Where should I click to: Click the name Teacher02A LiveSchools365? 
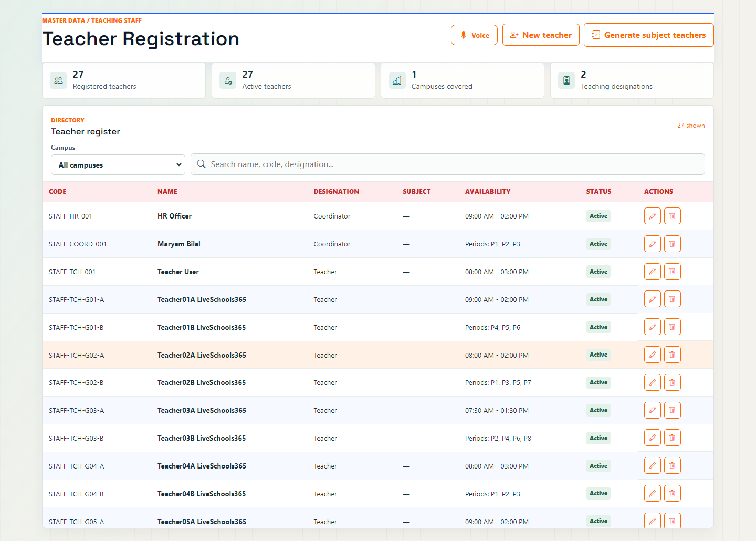tap(202, 355)
